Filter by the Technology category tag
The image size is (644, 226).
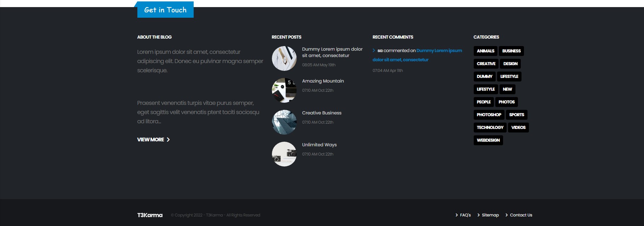click(490, 128)
